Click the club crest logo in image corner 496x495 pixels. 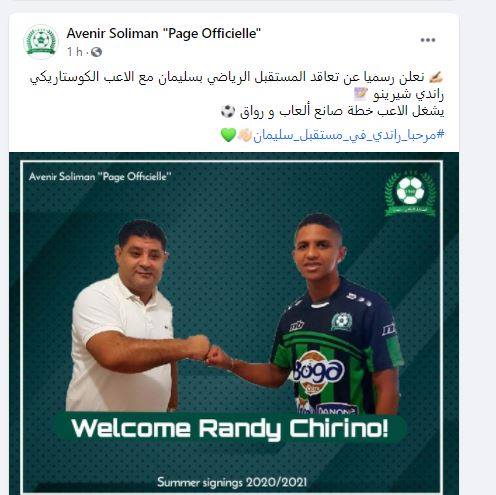(410, 193)
